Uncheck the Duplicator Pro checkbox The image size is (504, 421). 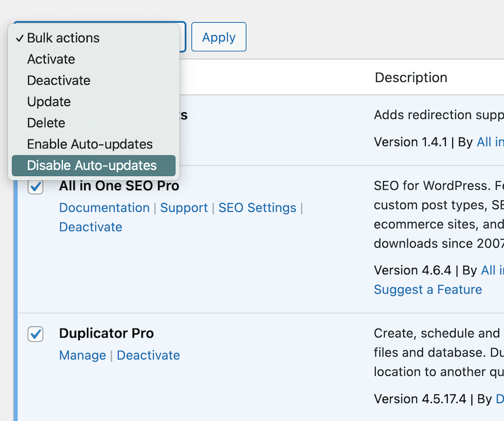pyautogui.click(x=35, y=334)
